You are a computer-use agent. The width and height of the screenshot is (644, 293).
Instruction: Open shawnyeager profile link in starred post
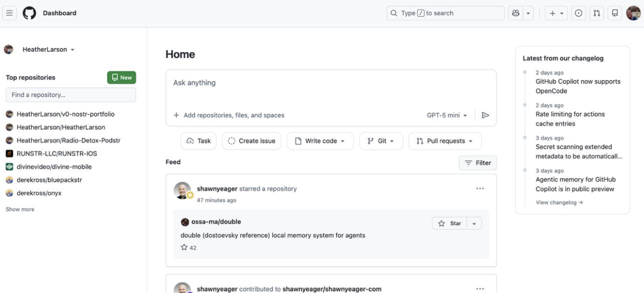point(217,189)
